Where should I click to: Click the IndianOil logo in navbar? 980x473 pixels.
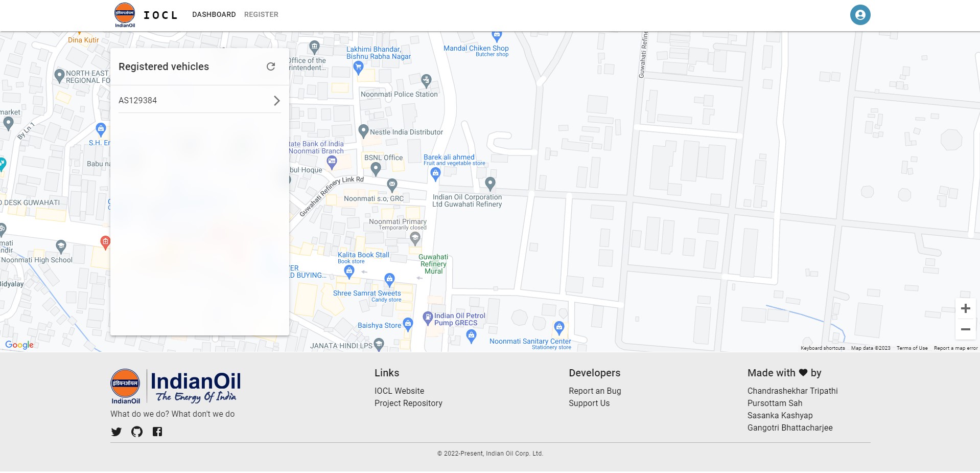[125, 15]
